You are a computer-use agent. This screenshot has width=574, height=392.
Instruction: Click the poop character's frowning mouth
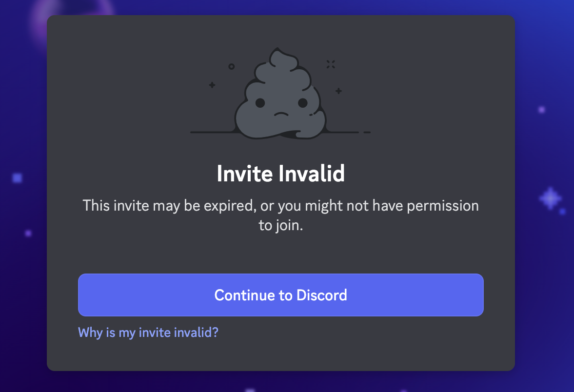(281, 114)
